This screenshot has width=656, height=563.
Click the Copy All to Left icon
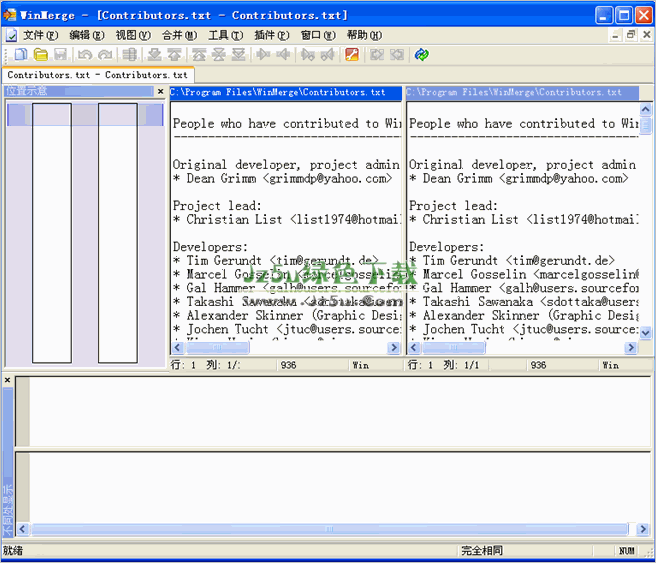pos(397,55)
